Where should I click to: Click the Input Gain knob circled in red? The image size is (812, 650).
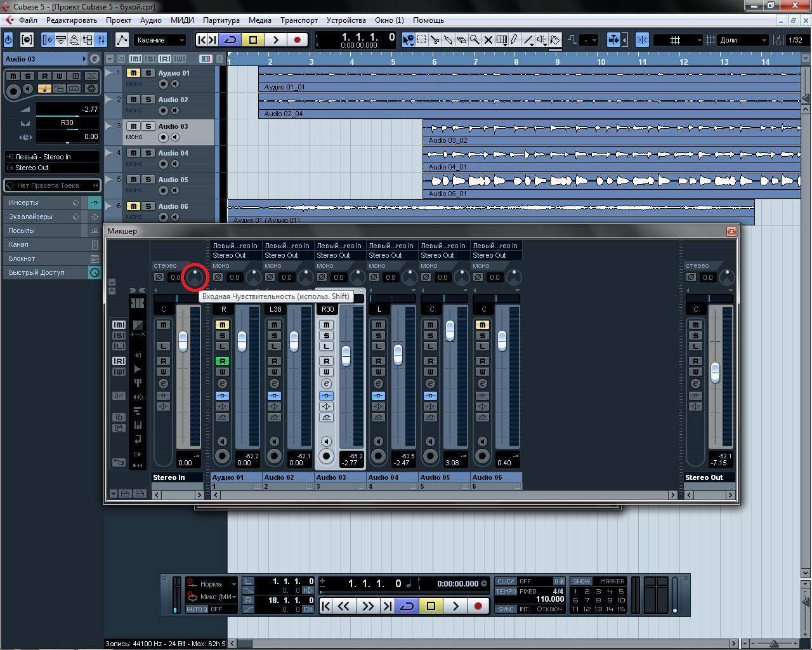[195, 277]
